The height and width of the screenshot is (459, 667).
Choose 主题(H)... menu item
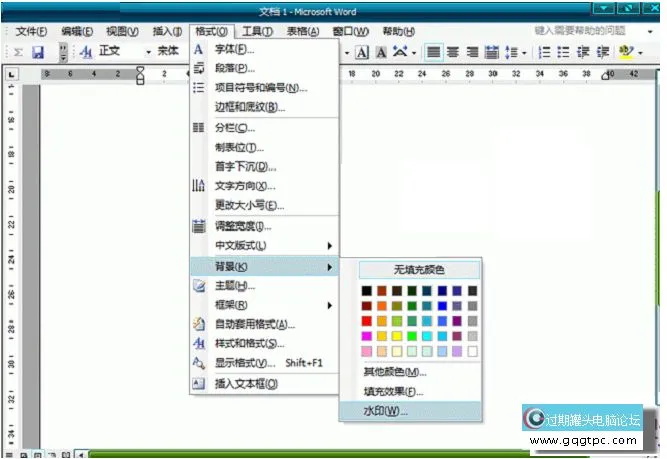point(264,286)
